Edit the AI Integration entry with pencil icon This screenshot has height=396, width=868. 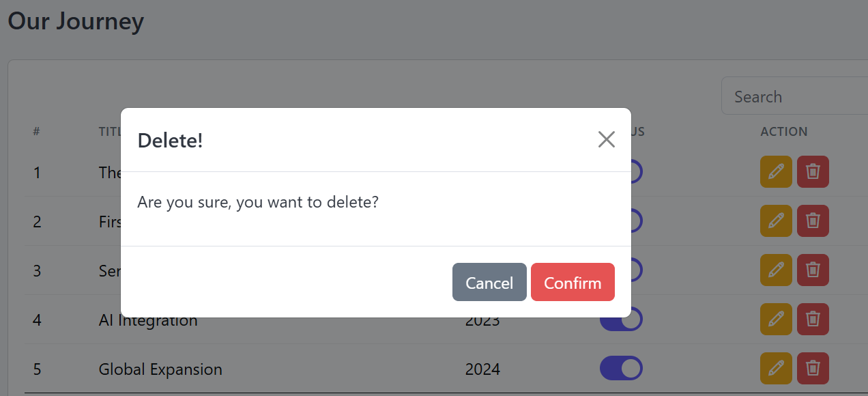(776, 319)
